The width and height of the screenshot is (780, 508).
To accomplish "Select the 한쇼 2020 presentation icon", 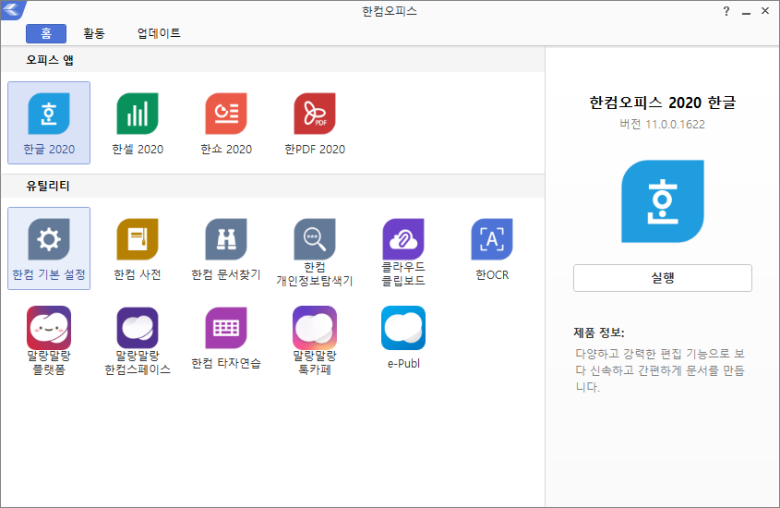I will [x=226, y=113].
